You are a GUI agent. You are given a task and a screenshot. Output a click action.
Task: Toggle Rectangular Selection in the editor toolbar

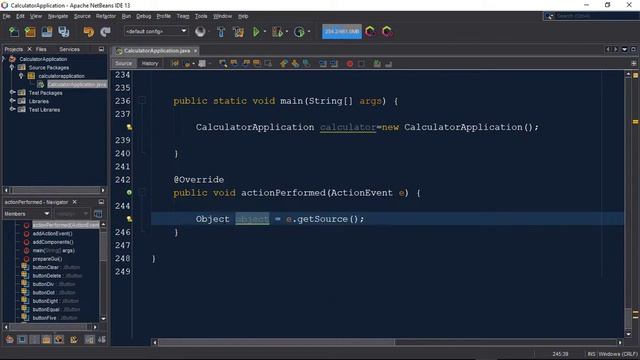coord(268,64)
